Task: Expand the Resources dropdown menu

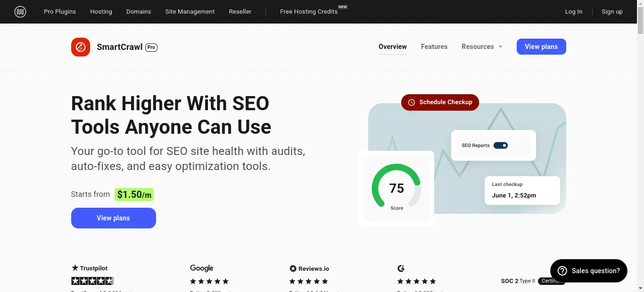Action: click(x=478, y=47)
